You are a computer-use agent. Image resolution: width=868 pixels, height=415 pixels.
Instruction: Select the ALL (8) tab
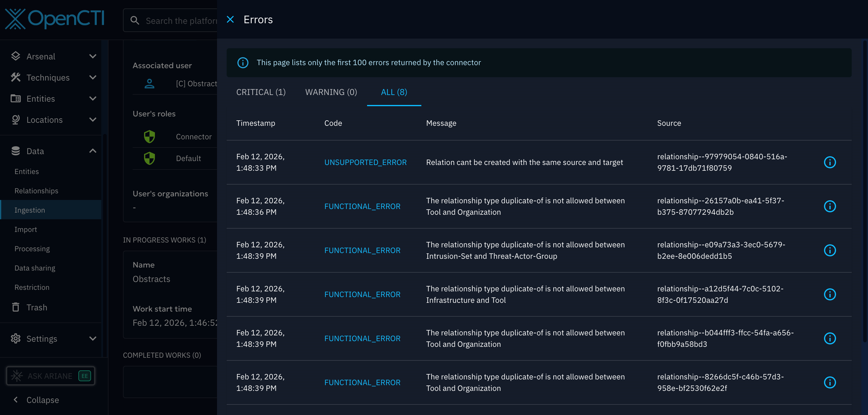click(x=394, y=92)
